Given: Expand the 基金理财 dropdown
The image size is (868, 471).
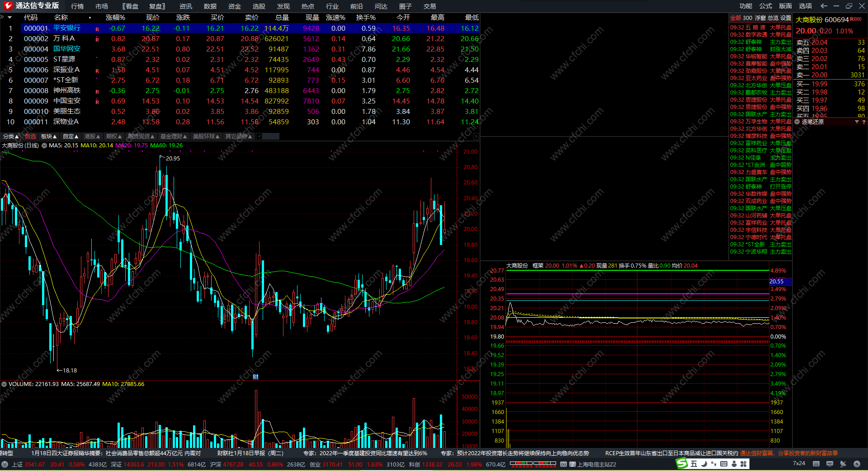Looking at the screenshot, I should click(x=174, y=137).
